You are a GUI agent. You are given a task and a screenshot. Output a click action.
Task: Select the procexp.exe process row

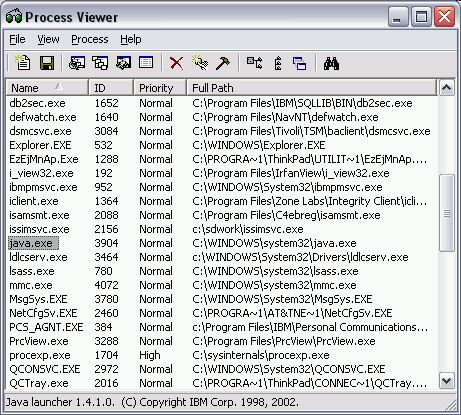click(x=220, y=355)
